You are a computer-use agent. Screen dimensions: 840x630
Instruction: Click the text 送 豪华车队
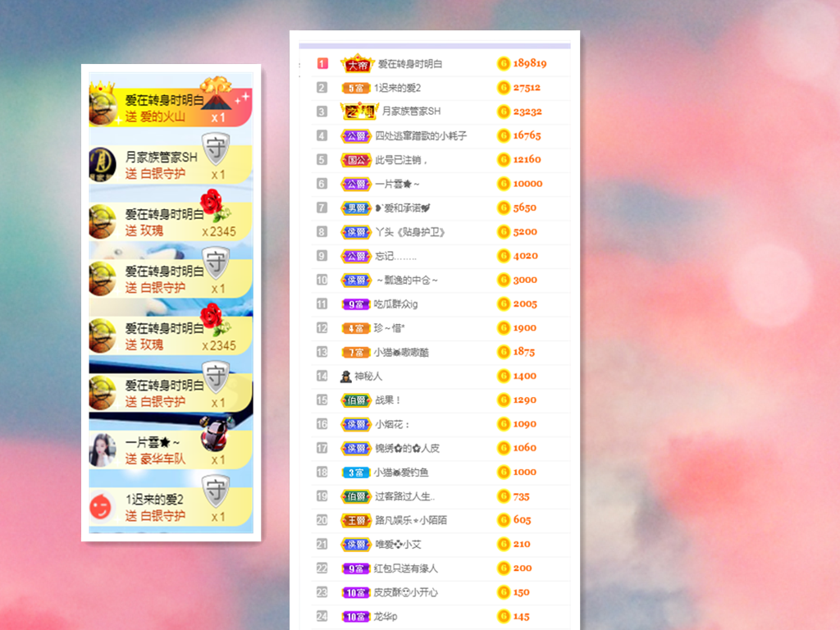155,459
